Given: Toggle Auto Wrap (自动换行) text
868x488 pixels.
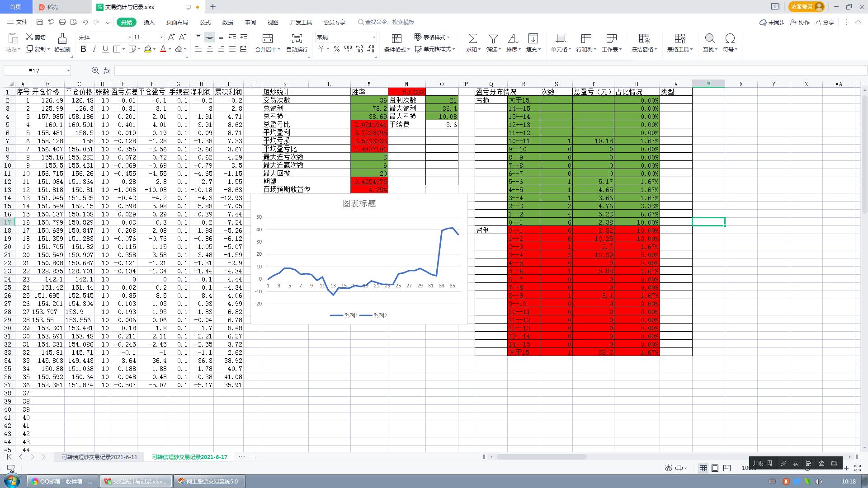Looking at the screenshot, I should pyautogui.click(x=297, y=42).
